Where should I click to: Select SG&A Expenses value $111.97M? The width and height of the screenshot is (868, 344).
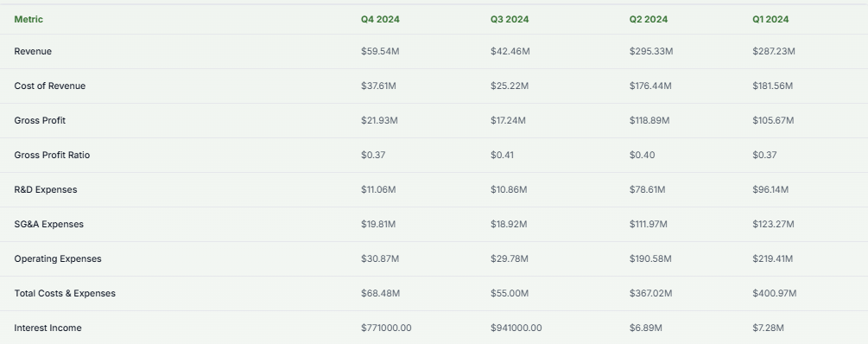point(649,225)
